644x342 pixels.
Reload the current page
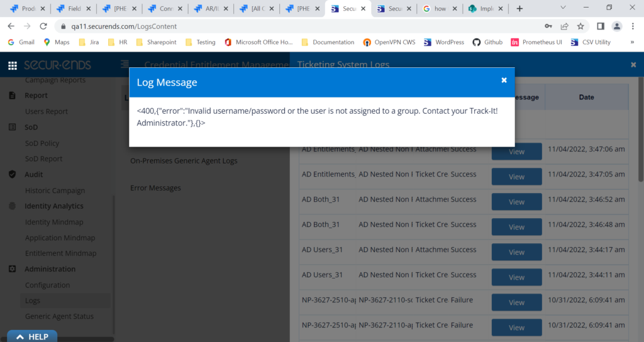click(43, 26)
